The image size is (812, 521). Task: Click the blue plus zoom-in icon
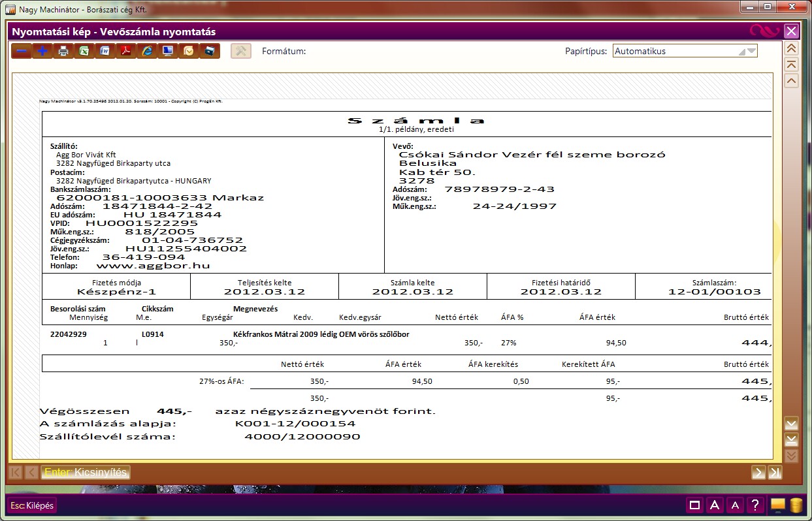[42, 51]
